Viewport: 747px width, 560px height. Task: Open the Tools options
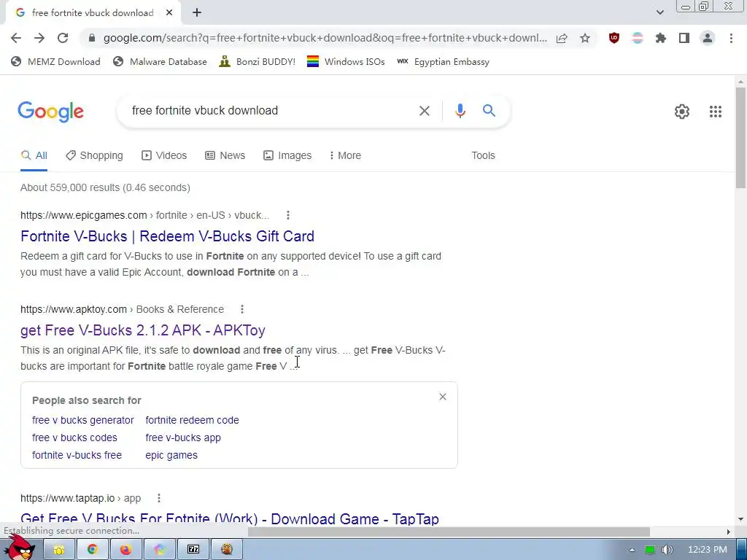(x=483, y=156)
